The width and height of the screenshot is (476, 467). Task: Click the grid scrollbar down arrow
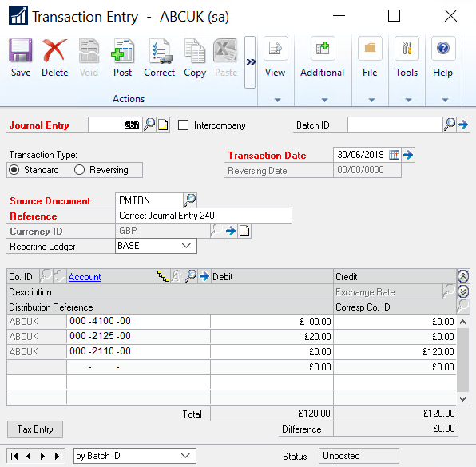click(462, 398)
